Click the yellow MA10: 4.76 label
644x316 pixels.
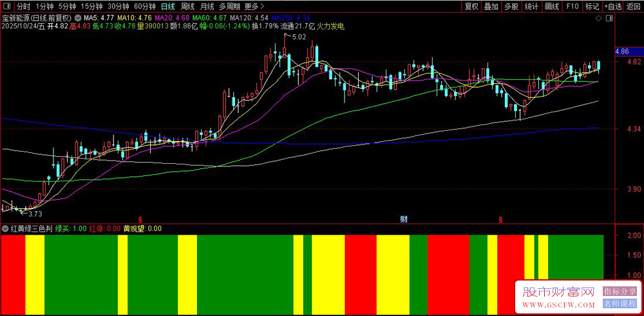coord(133,18)
